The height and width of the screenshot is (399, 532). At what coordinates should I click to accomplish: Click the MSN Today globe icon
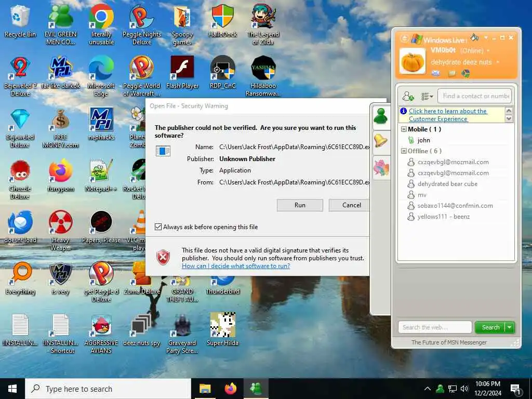(x=465, y=73)
